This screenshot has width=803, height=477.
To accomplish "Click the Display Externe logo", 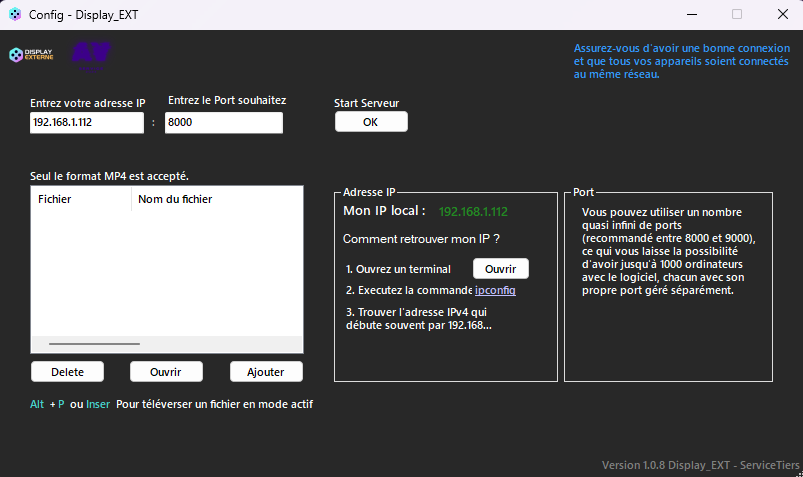I will 31,54.
